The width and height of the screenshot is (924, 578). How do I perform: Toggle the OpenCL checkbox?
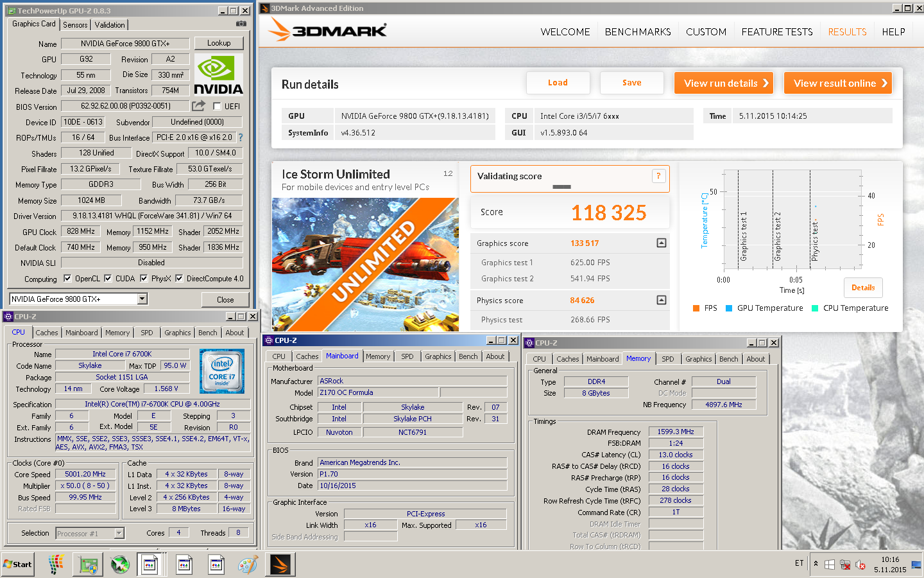pyautogui.click(x=67, y=279)
